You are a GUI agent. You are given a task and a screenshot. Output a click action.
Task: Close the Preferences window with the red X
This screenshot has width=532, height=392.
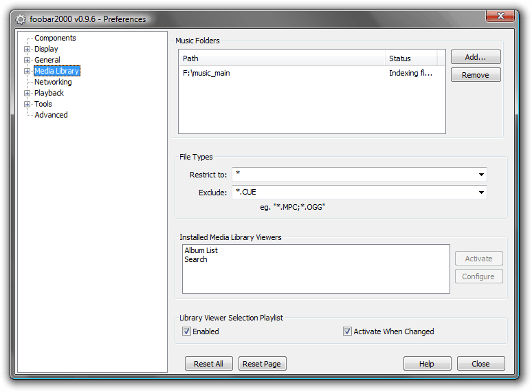coord(500,16)
